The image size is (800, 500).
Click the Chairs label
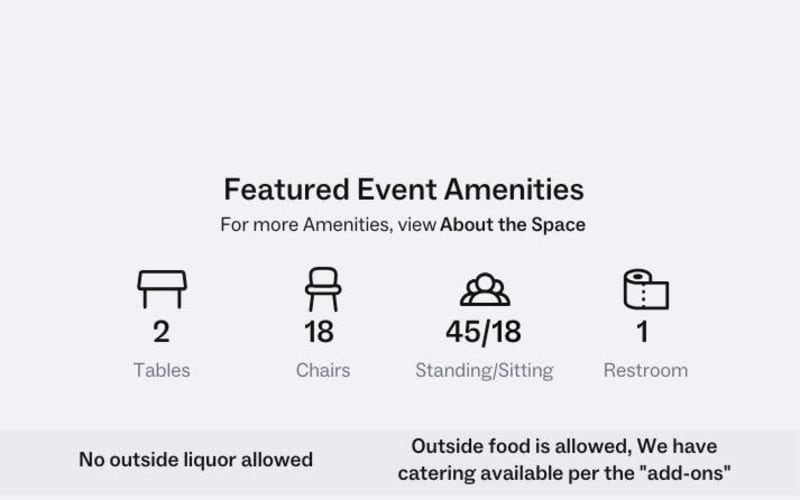(323, 370)
